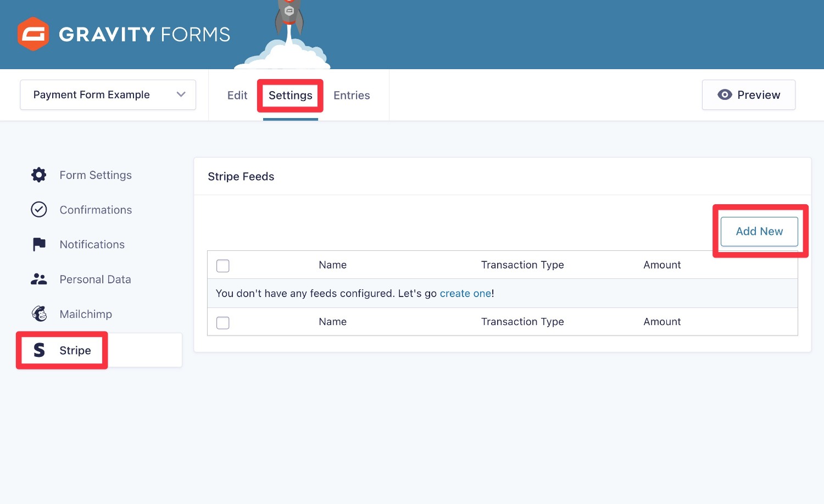Open the Payment Form Example form selector
Viewport: 824px width, 504px height.
[x=108, y=94]
